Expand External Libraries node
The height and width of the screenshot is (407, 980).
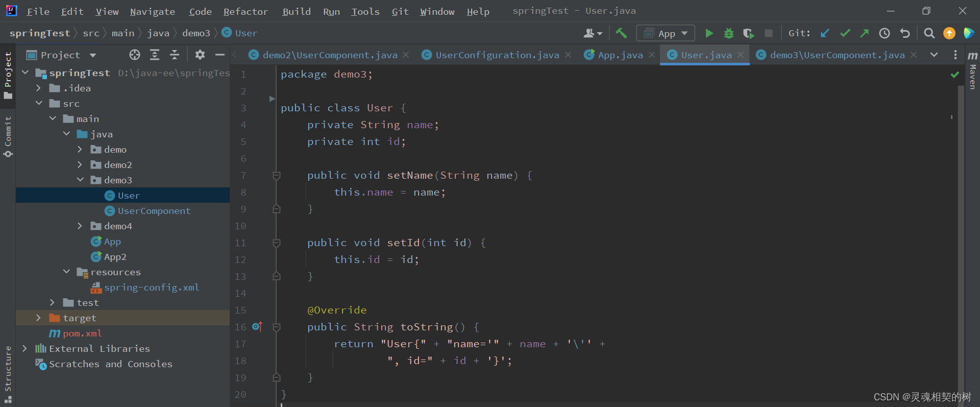tap(25, 348)
